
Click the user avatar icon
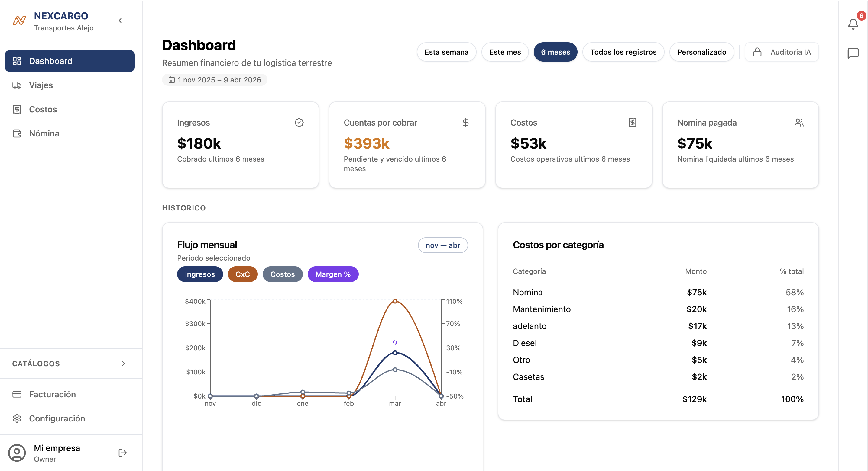(17, 453)
